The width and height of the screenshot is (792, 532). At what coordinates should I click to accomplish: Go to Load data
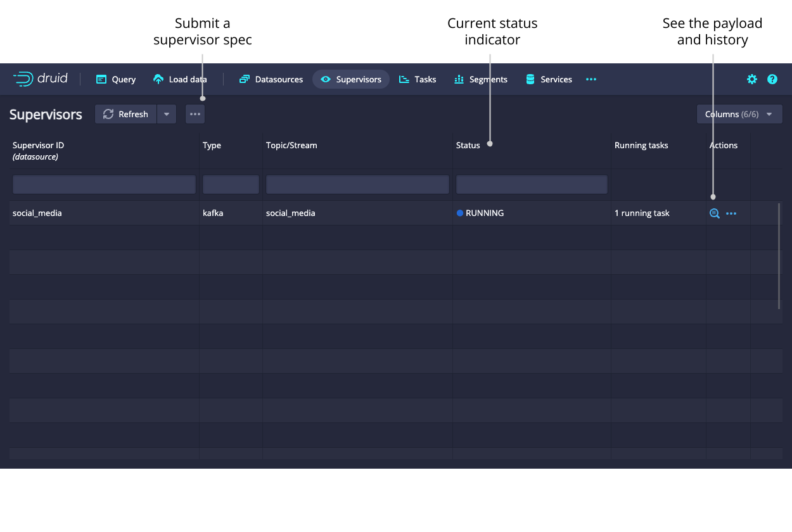pyautogui.click(x=180, y=79)
